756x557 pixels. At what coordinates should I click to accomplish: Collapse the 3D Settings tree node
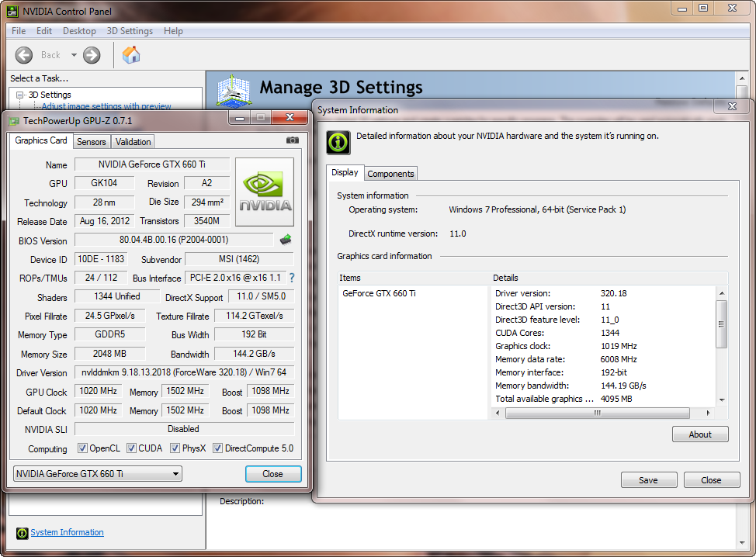[20, 95]
